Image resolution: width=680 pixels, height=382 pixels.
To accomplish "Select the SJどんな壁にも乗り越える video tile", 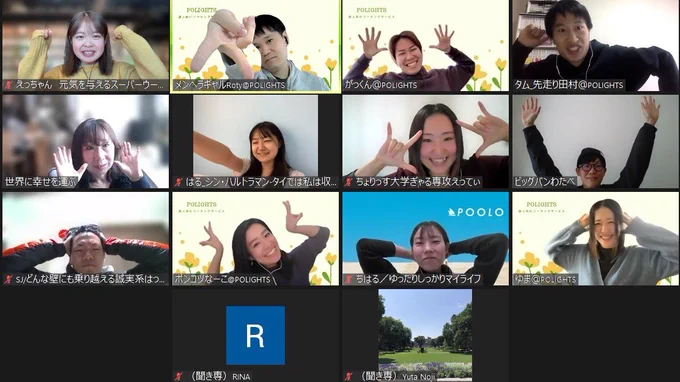I will 85,239.
